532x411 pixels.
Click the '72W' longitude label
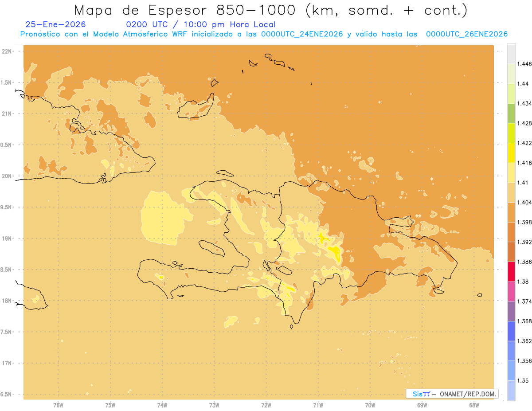tap(266, 405)
